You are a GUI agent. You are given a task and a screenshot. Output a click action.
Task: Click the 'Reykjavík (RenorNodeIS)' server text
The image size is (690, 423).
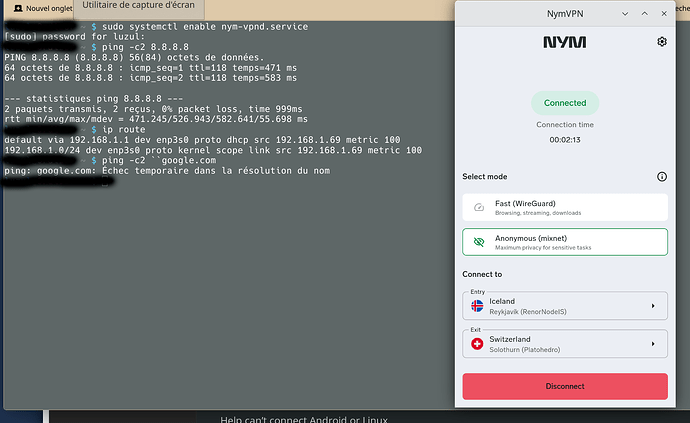pos(528,312)
